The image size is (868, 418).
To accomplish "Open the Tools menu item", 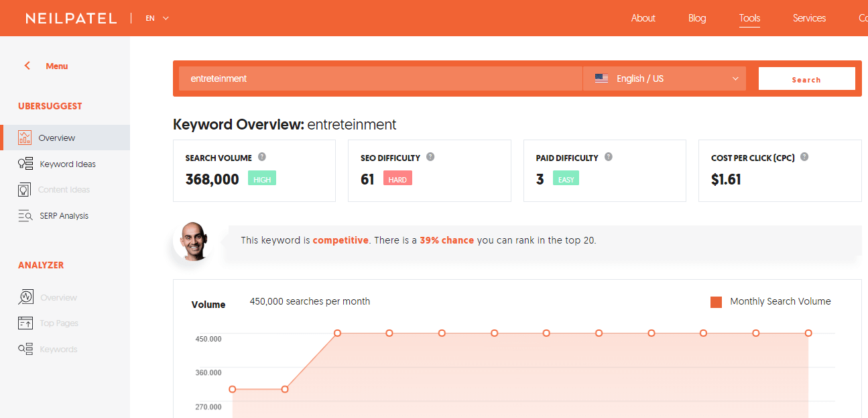I will click(749, 18).
